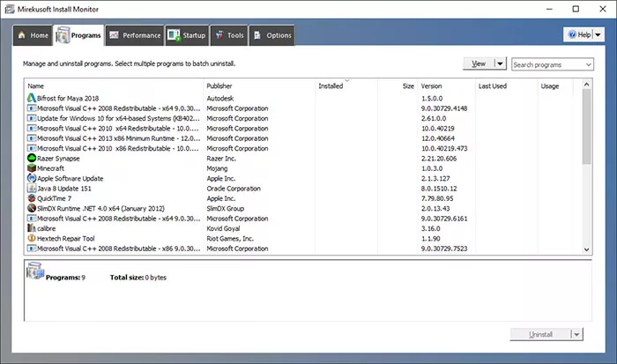
Task: Click the Mojang publisher cell
Action: point(217,168)
